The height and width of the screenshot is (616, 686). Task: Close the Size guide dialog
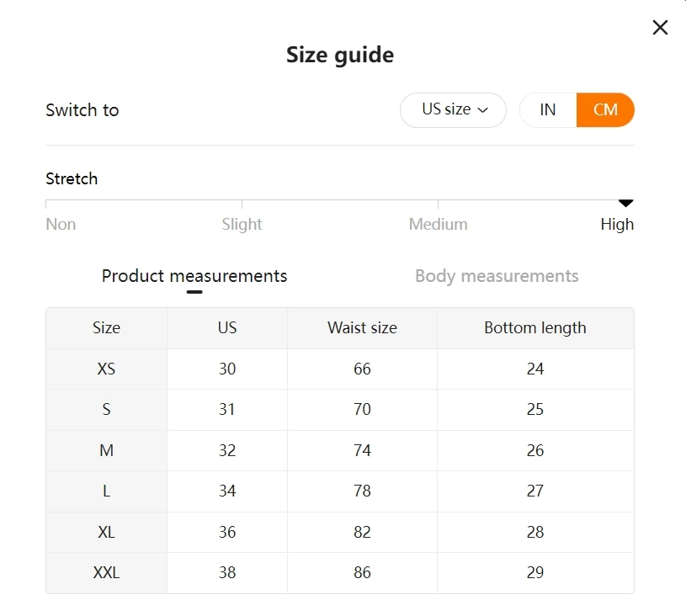(x=660, y=28)
